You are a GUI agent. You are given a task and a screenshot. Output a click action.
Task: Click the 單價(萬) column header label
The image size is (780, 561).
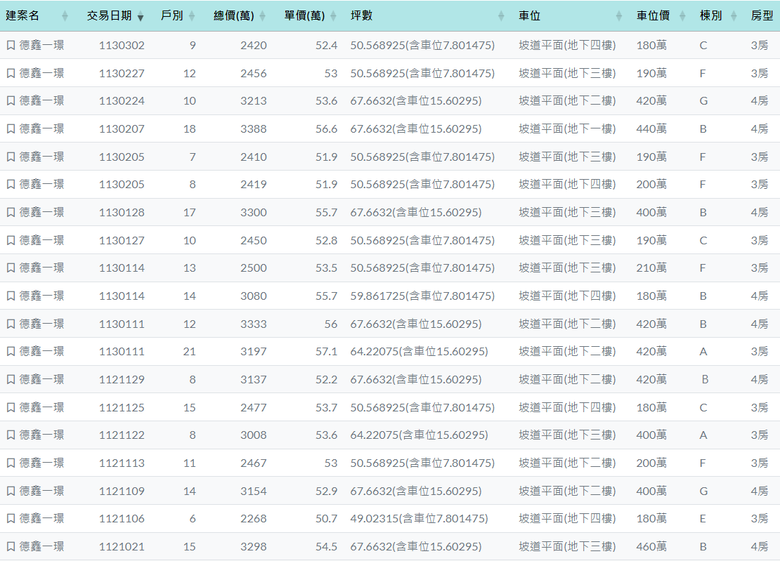304,16
